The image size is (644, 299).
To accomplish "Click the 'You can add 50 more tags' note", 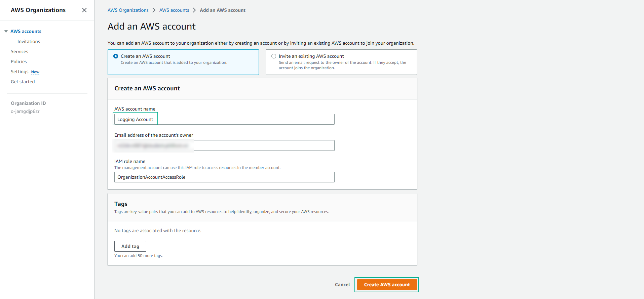I will click(x=139, y=256).
